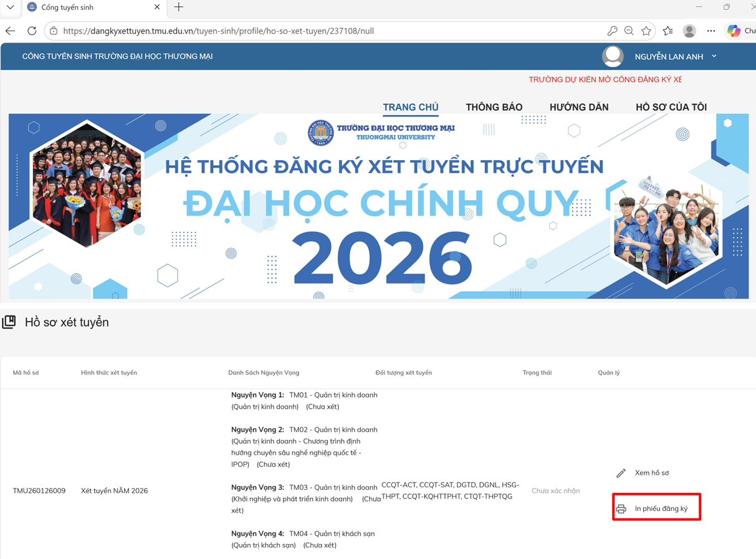Open a new browser tab with plus icon
The height and width of the screenshot is (559, 756).
pyautogui.click(x=179, y=7)
